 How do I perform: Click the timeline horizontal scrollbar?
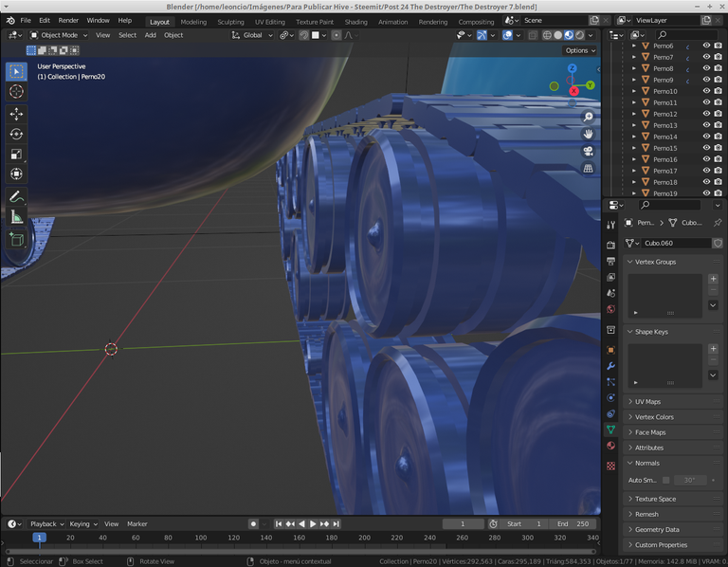point(300,552)
